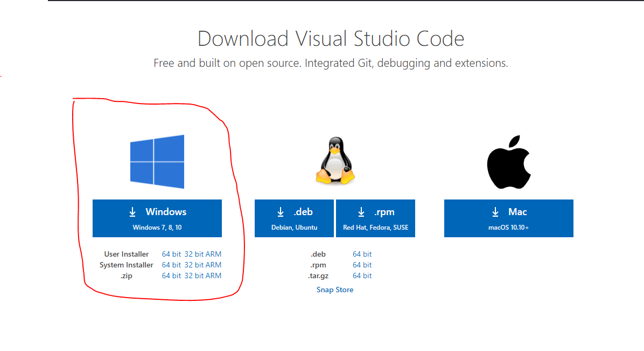Click the Linux '.tar.gz' row label
This screenshot has width=644, height=351.
coord(318,276)
